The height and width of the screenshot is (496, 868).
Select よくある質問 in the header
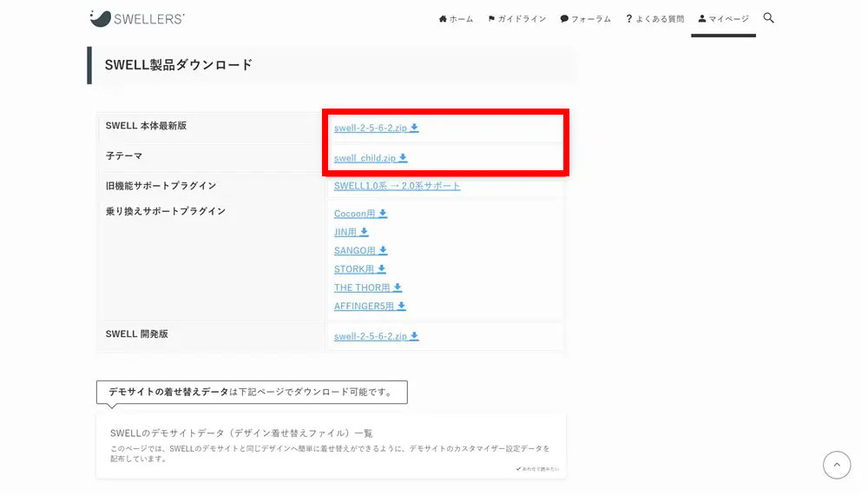tap(654, 19)
